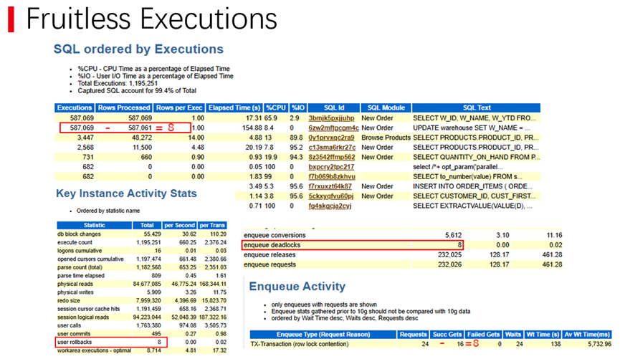The height and width of the screenshot is (364, 620).
Task: Click the Rows Processed column header
Action: click(124, 108)
